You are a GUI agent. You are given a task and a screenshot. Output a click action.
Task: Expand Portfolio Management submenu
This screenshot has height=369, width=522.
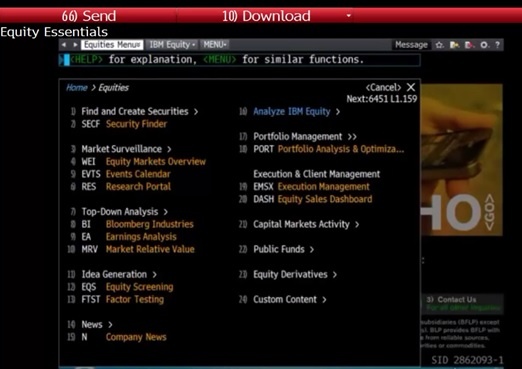305,136
